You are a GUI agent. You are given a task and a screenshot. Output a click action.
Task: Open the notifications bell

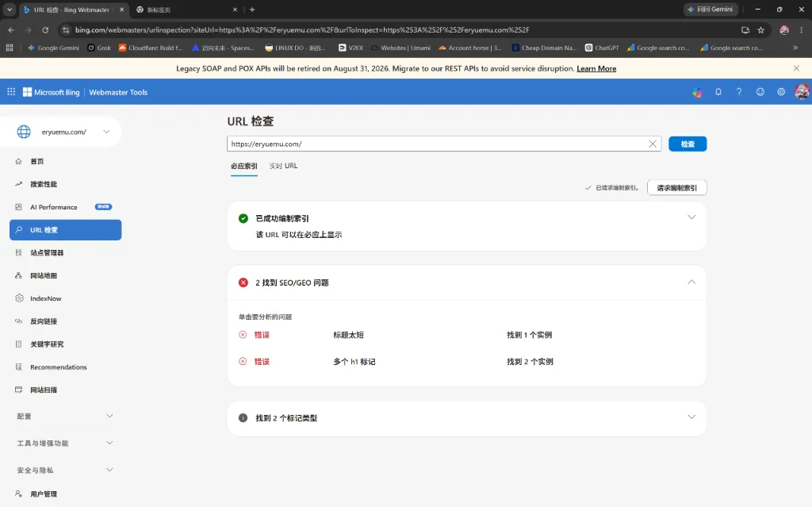718,92
